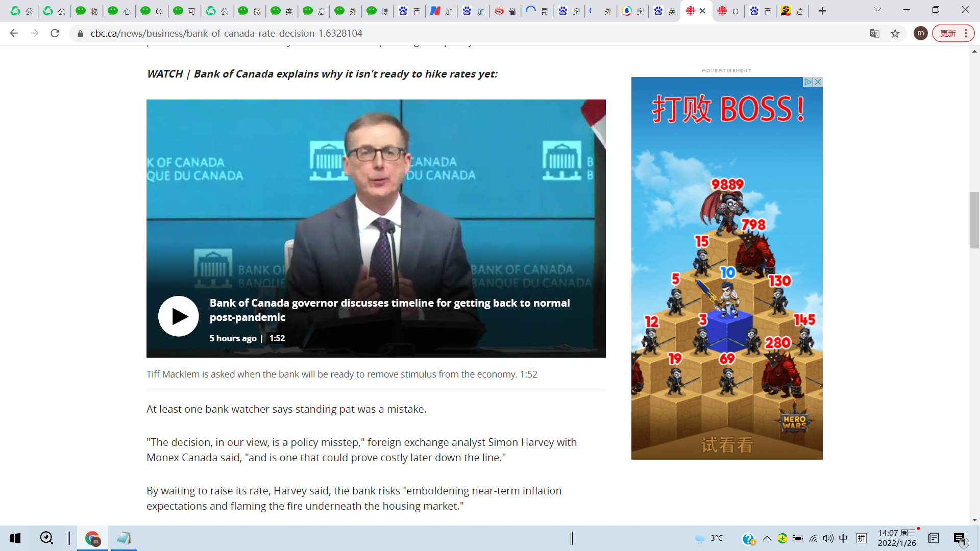
Task: Switch to the loading tab 昆
Action: tap(537, 11)
